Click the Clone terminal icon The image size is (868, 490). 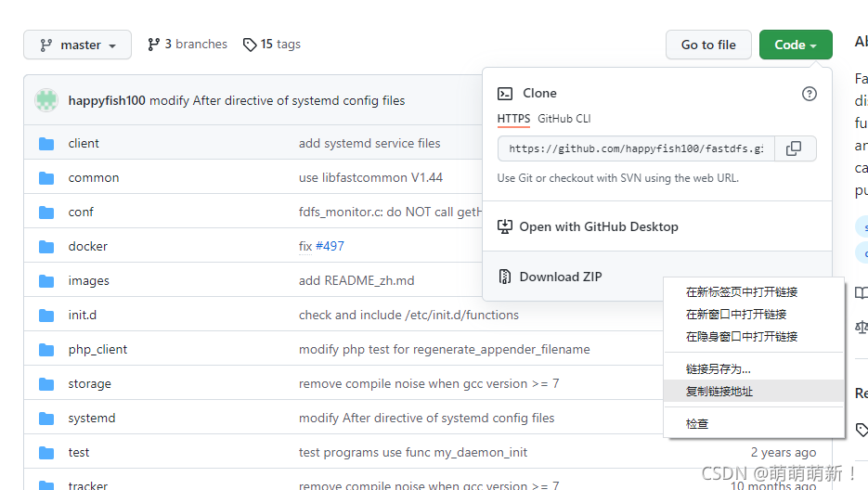505,94
